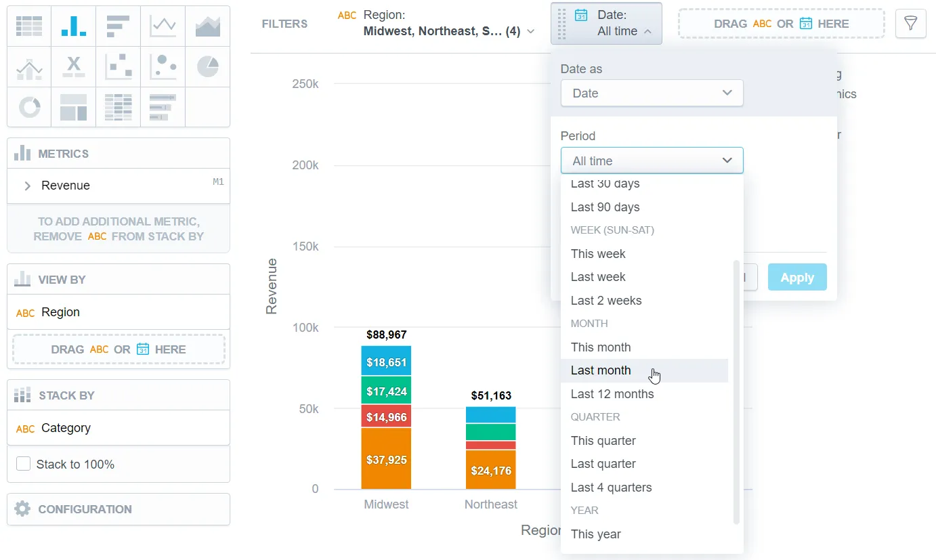Open the filter icon on the right

pyautogui.click(x=910, y=23)
